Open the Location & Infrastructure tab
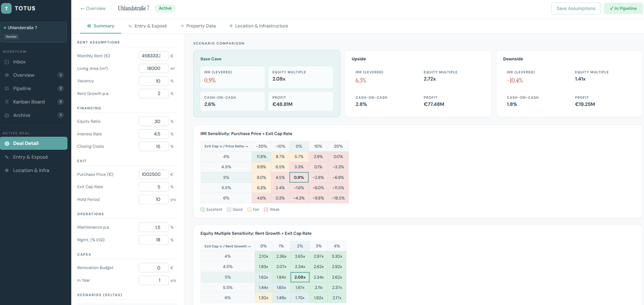This screenshot has width=644, height=305. [259, 26]
